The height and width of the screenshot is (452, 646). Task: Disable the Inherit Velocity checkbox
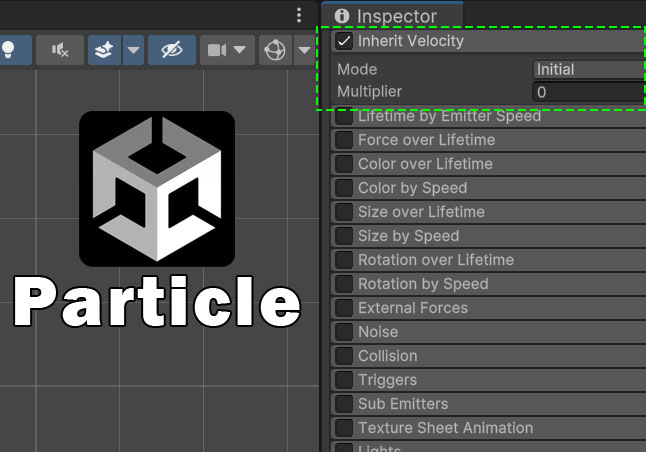[344, 41]
